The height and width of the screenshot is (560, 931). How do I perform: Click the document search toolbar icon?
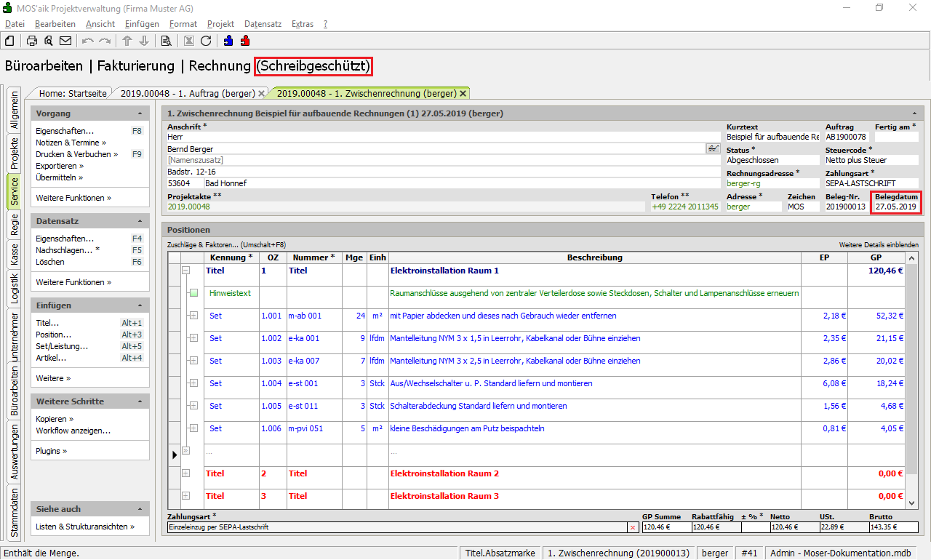(167, 41)
